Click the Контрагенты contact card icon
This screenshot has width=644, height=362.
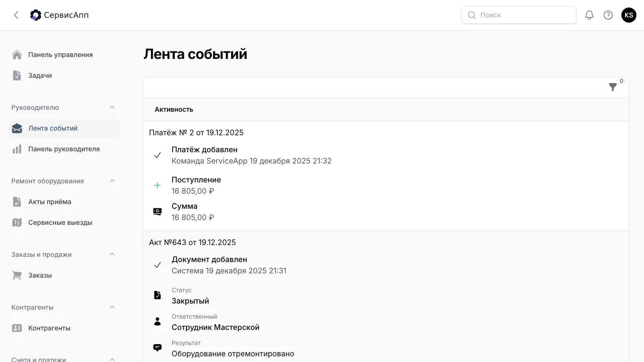[17, 328]
